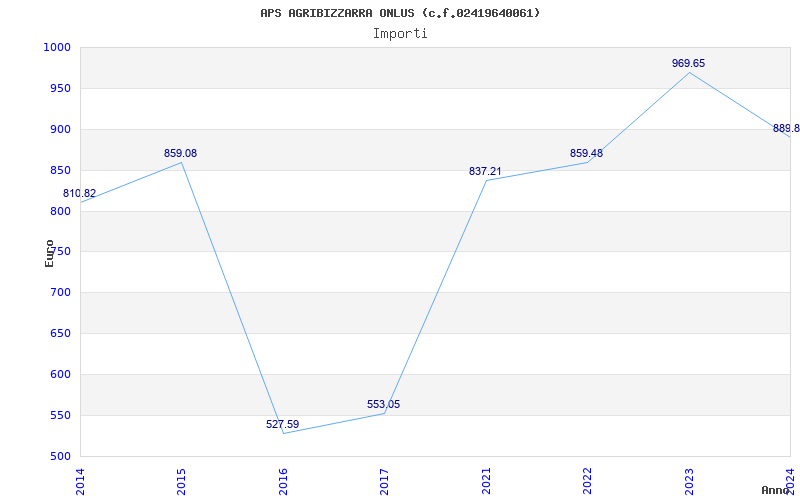Click the 2016 x-axis label
This screenshot has height=500, width=800.
[x=283, y=481]
